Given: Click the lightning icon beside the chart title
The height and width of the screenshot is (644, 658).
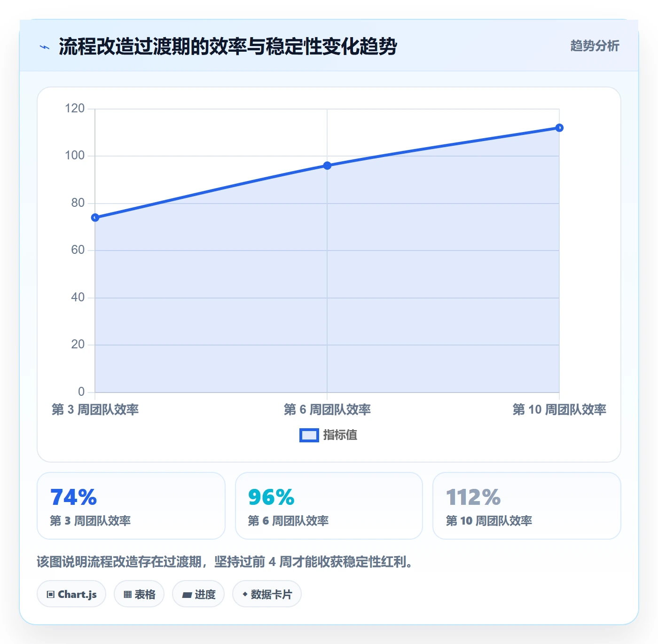Looking at the screenshot, I should tap(45, 47).
